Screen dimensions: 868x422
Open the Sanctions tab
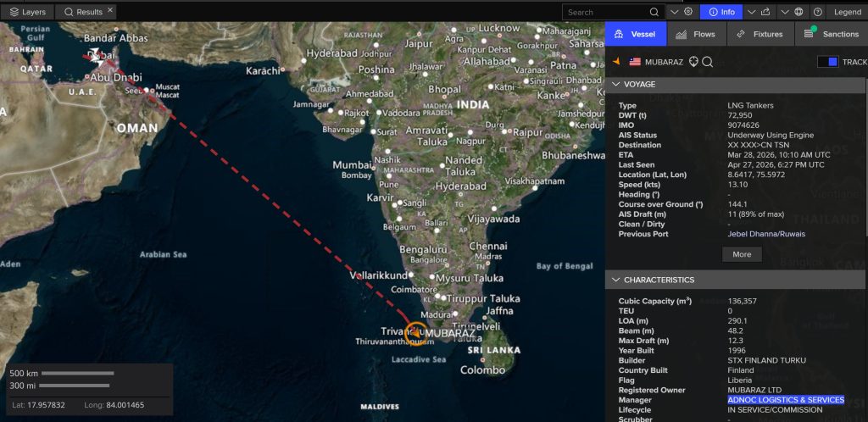[831, 35]
